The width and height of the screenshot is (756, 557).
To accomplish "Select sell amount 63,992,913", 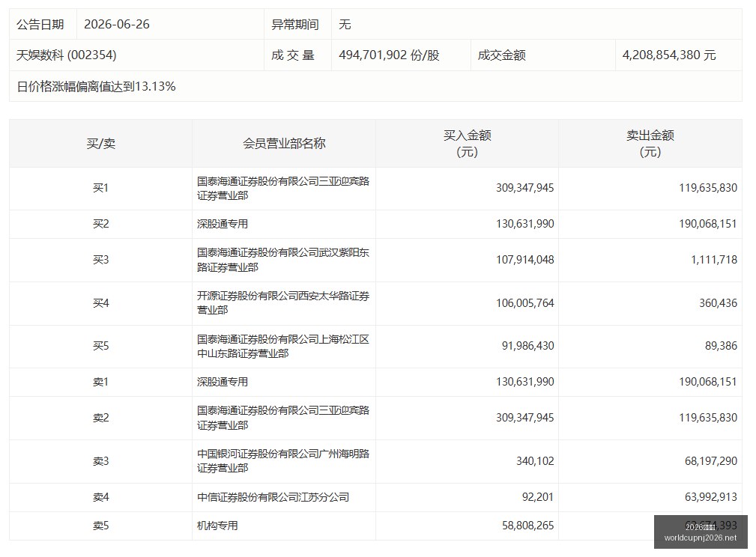I will click(x=711, y=497).
